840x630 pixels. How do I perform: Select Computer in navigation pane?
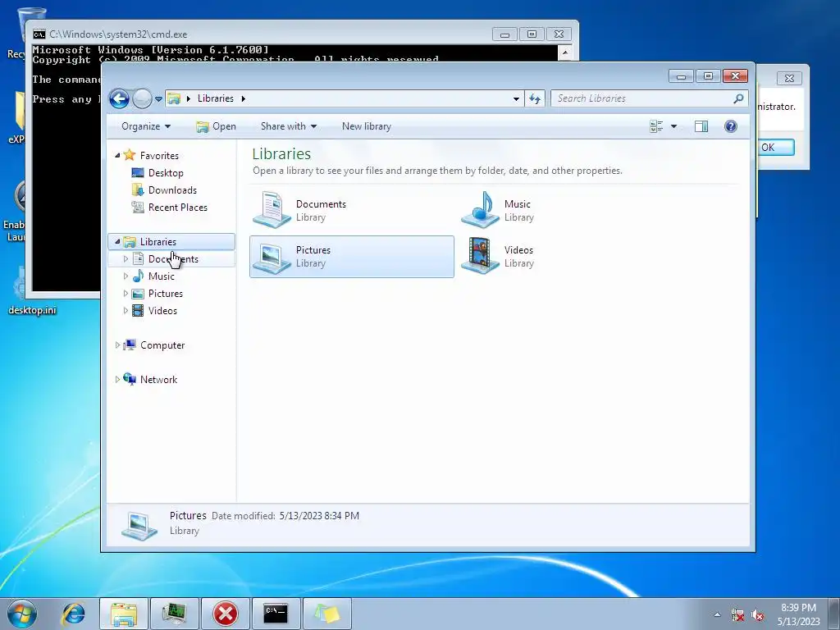[x=162, y=345]
